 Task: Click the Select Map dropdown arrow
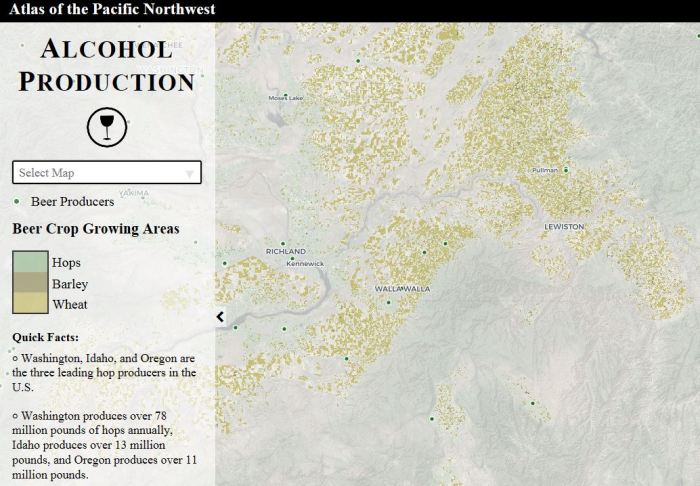pos(189,174)
